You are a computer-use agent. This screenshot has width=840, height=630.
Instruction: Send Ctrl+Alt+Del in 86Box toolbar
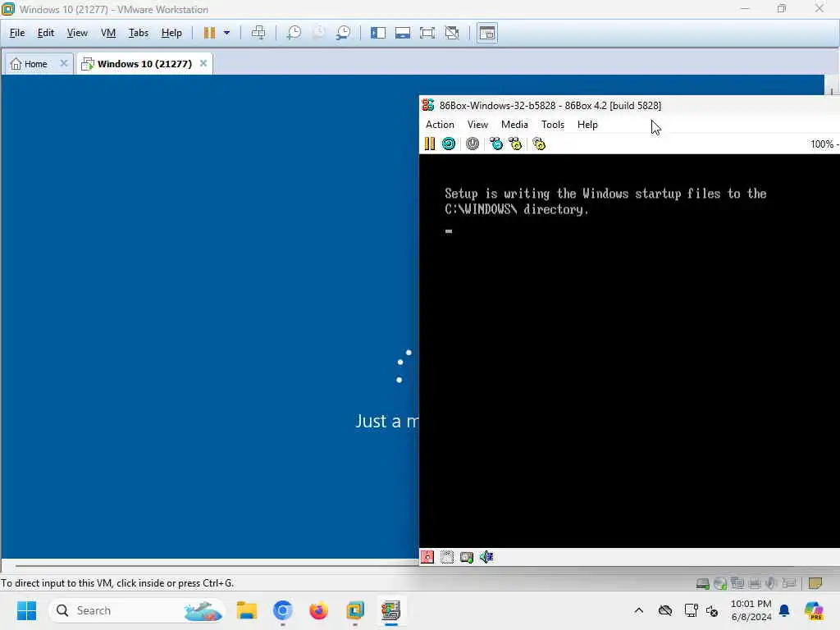(x=496, y=144)
